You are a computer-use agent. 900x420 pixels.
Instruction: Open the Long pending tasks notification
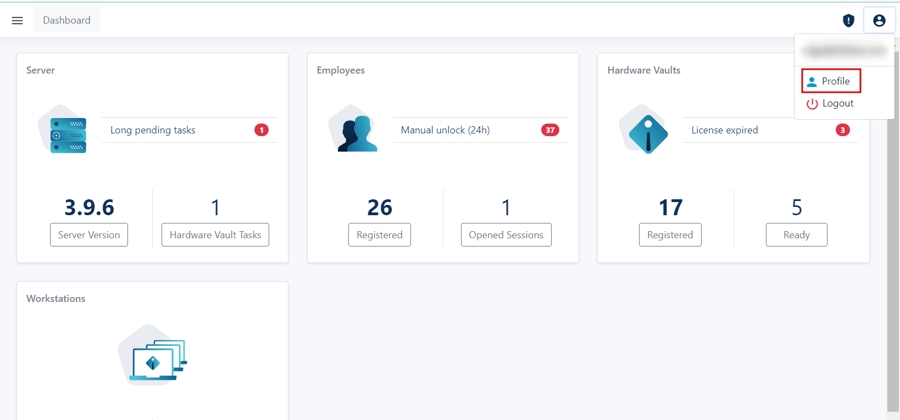188,130
